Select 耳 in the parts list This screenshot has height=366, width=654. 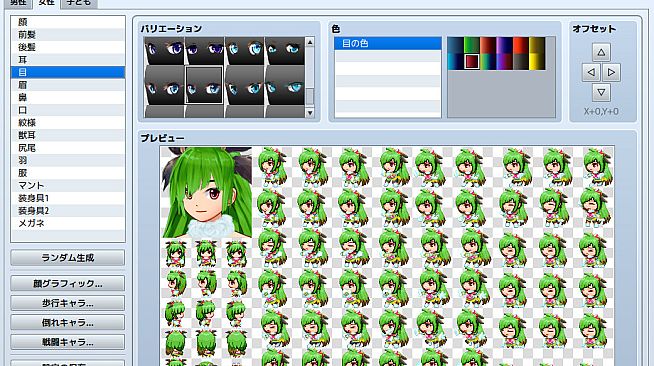[x=68, y=60]
